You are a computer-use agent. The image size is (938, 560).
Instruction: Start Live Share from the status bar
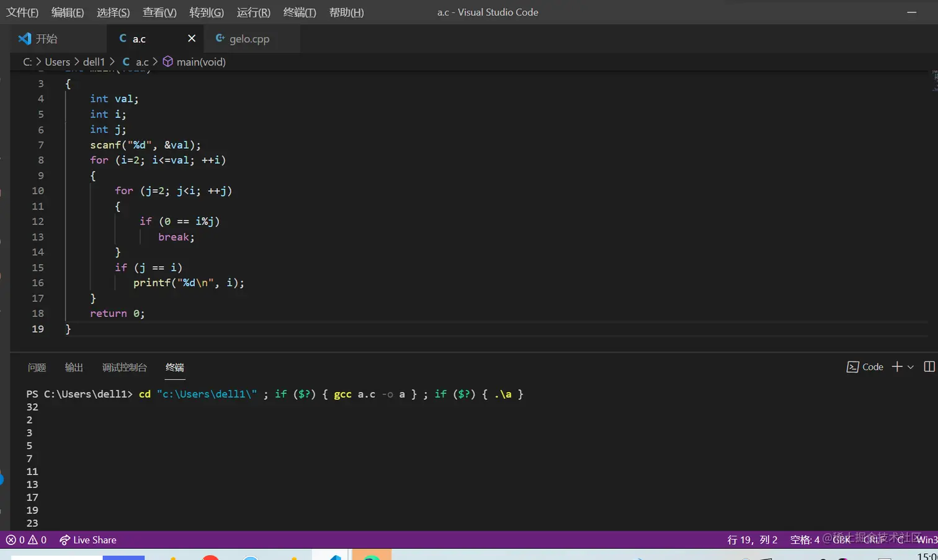click(87, 540)
